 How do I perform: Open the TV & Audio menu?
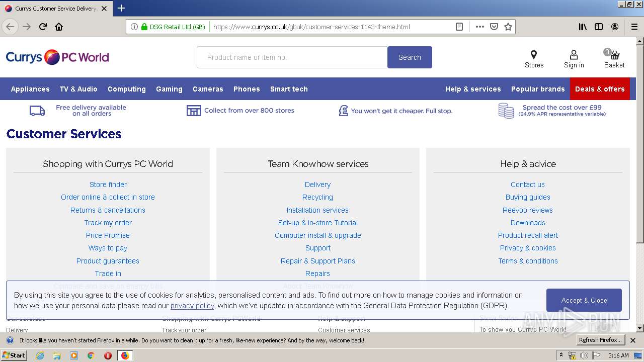coord(78,89)
